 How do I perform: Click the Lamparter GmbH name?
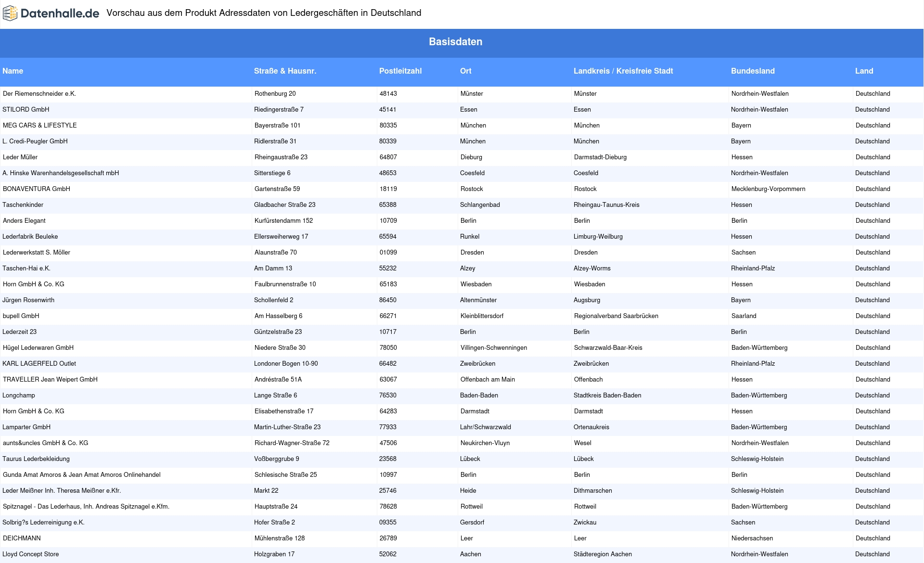click(x=26, y=427)
